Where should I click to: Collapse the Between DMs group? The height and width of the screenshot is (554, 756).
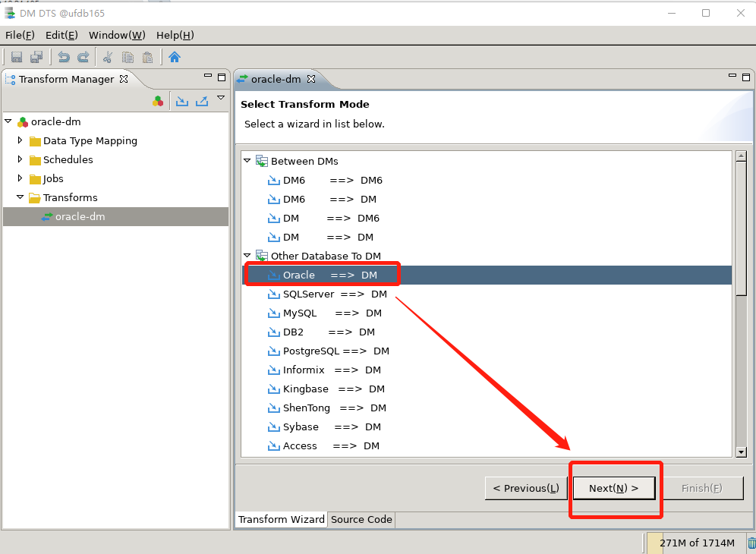tap(247, 160)
